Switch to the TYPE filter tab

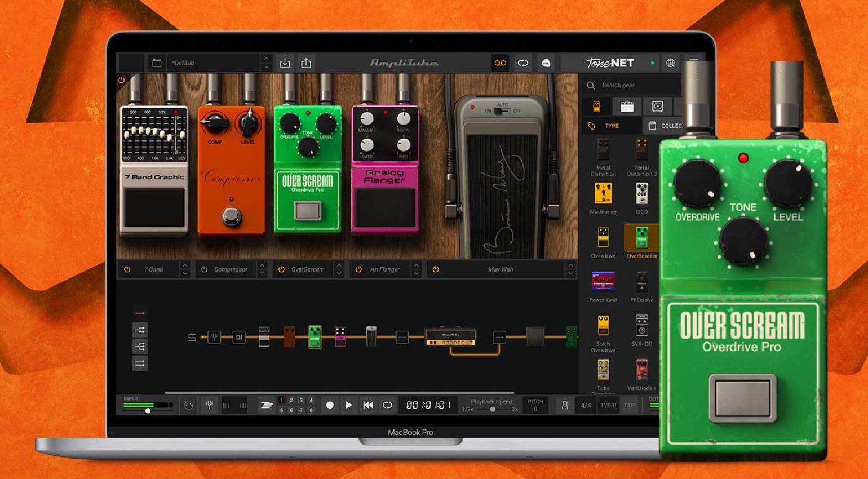(612, 126)
